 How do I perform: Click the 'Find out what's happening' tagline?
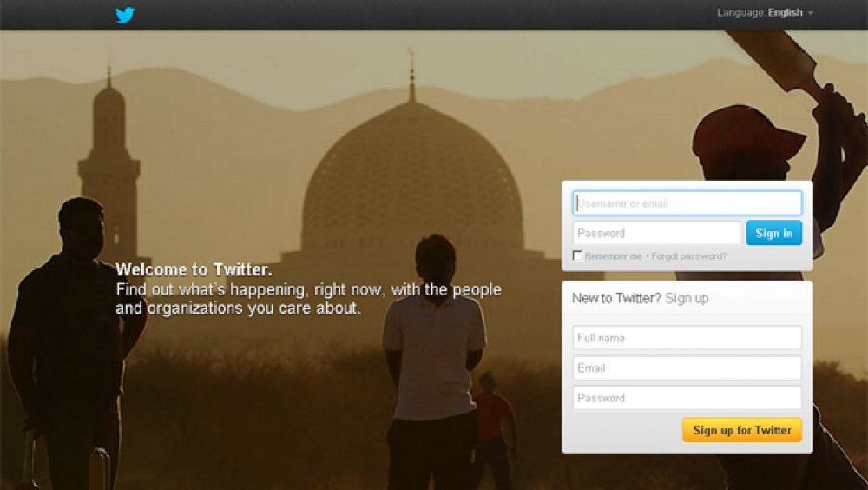click(x=308, y=299)
